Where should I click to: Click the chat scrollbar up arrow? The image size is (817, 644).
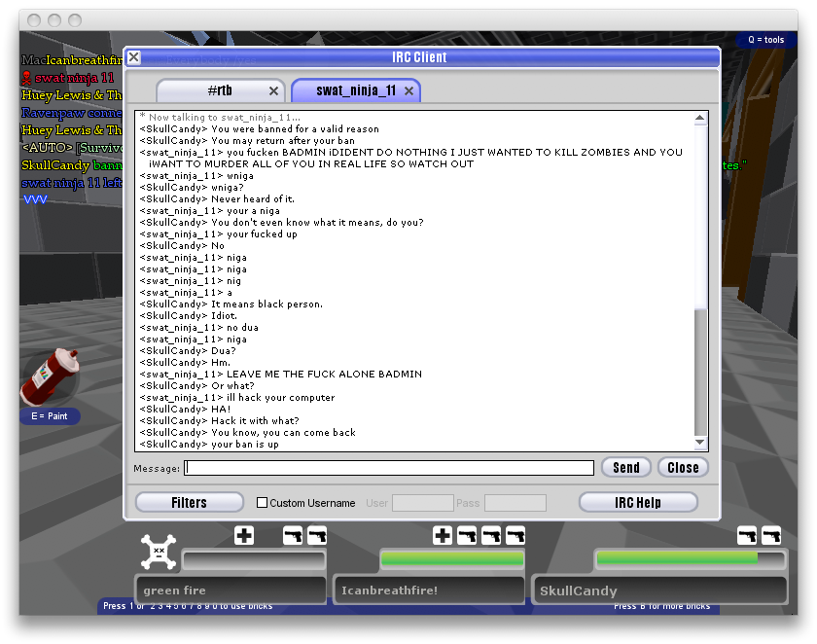point(699,119)
